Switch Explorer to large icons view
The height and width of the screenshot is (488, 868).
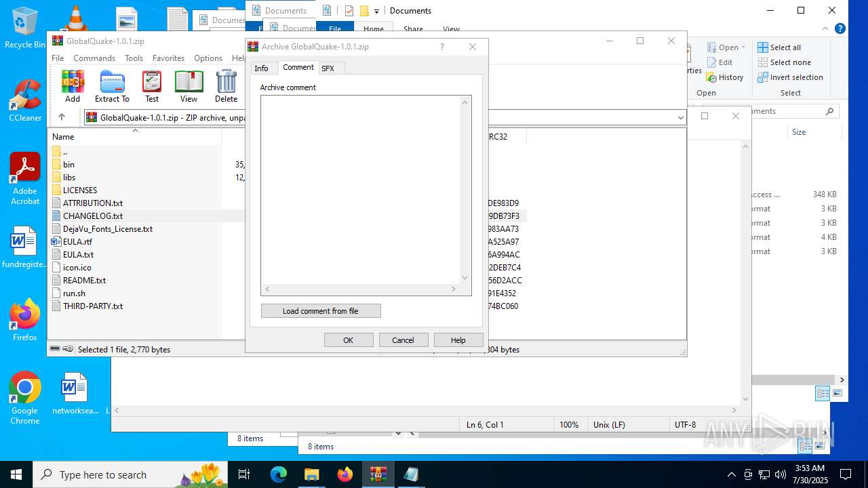(x=837, y=393)
